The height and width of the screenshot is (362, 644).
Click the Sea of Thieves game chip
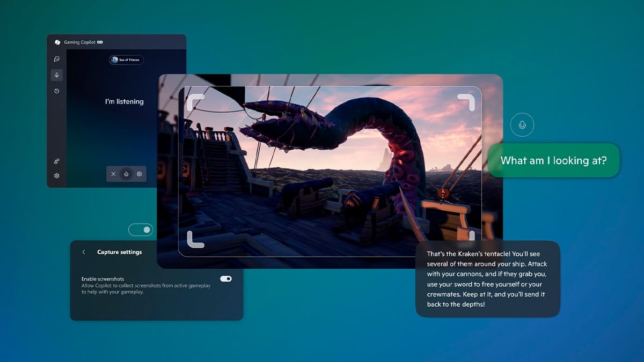click(127, 60)
